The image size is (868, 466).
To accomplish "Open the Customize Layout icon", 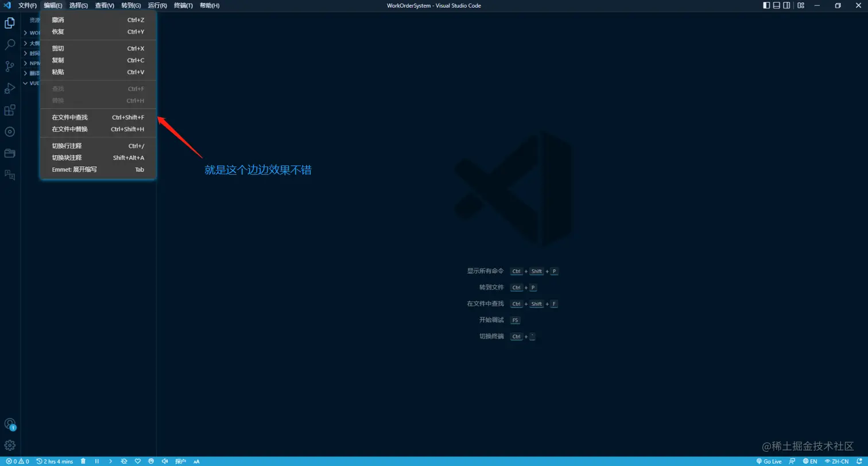I will 801,5.
